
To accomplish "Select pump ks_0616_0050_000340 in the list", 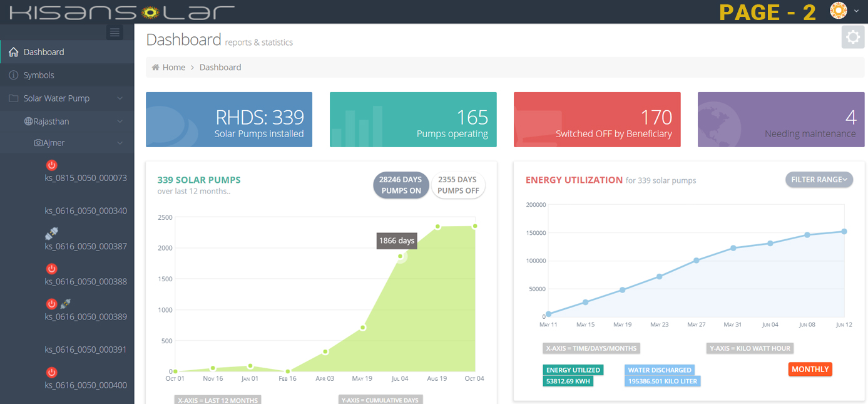I will coord(86,211).
